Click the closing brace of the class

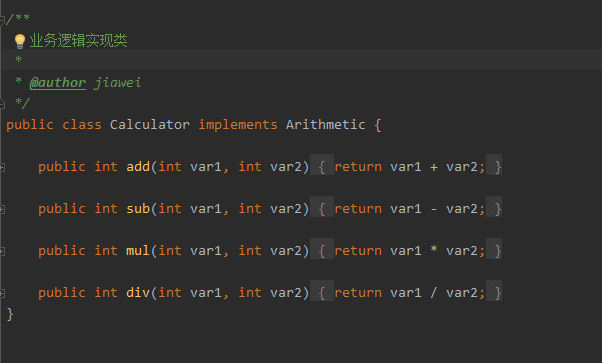[x=10, y=314]
